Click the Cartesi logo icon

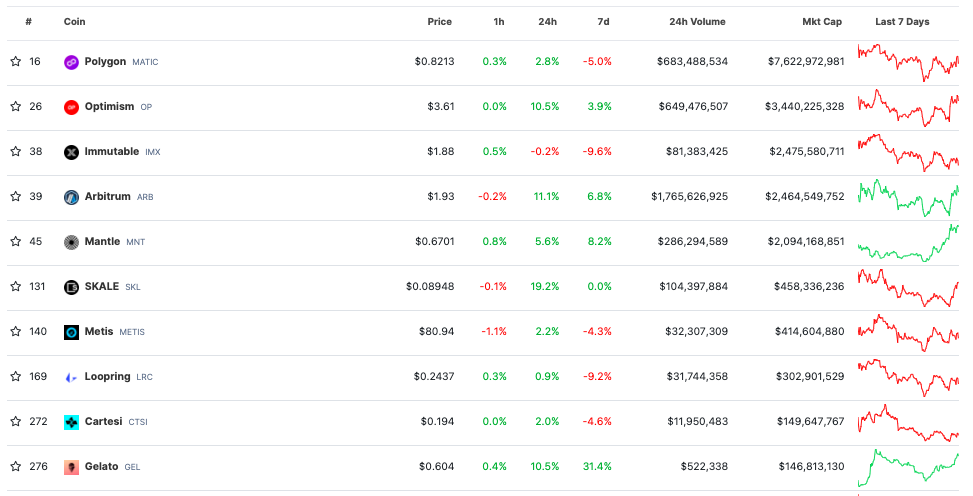pos(71,422)
